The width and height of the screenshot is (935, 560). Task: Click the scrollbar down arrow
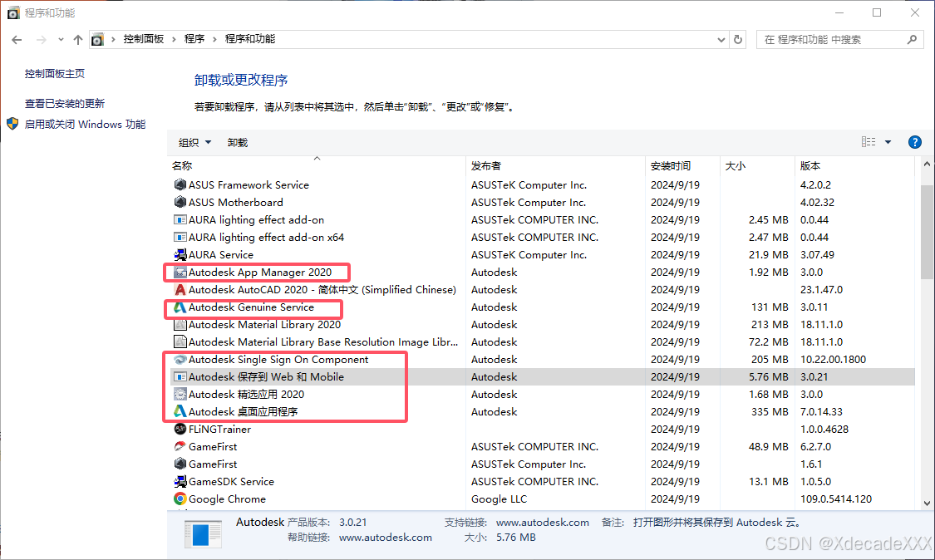(x=927, y=504)
